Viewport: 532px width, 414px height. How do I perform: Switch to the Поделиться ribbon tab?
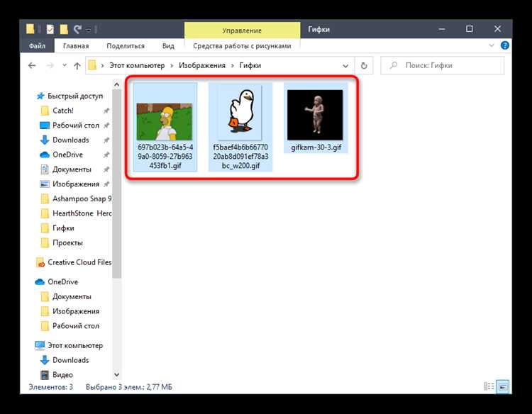[x=126, y=46]
